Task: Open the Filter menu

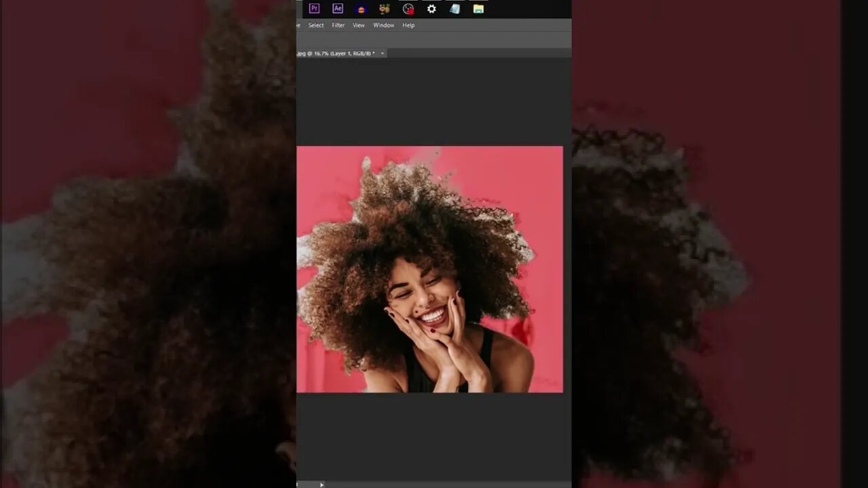Action: [338, 25]
